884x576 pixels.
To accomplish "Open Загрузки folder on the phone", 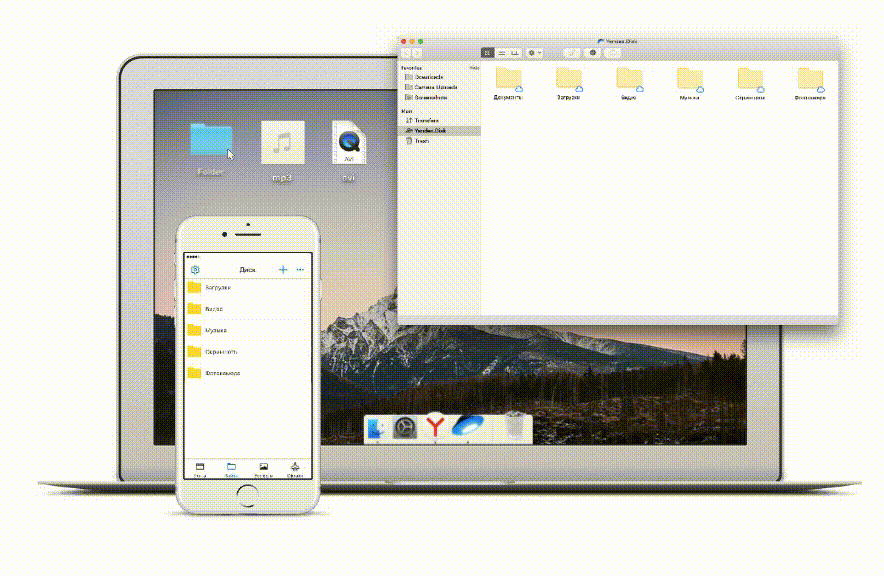I will 248,287.
